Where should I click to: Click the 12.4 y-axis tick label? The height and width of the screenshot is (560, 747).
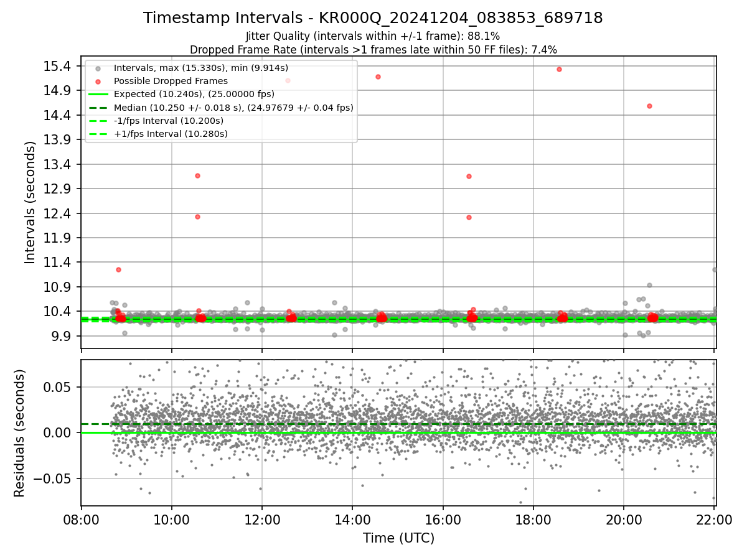click(59, 213)
